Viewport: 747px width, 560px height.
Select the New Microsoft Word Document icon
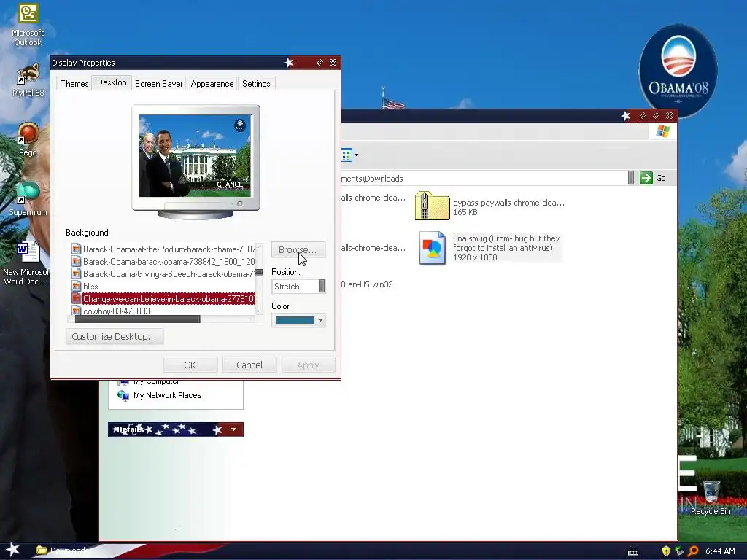pyautogui.click(x=27, y=263)
